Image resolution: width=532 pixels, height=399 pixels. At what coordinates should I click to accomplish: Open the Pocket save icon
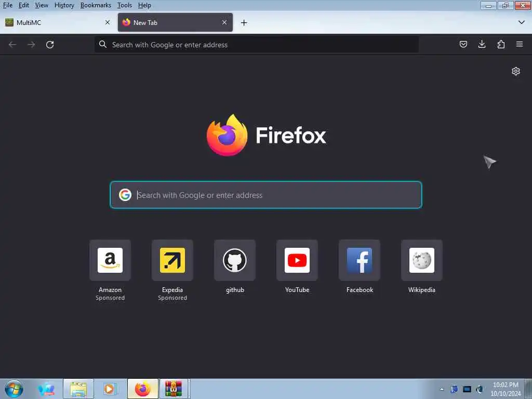click(463, 44)
